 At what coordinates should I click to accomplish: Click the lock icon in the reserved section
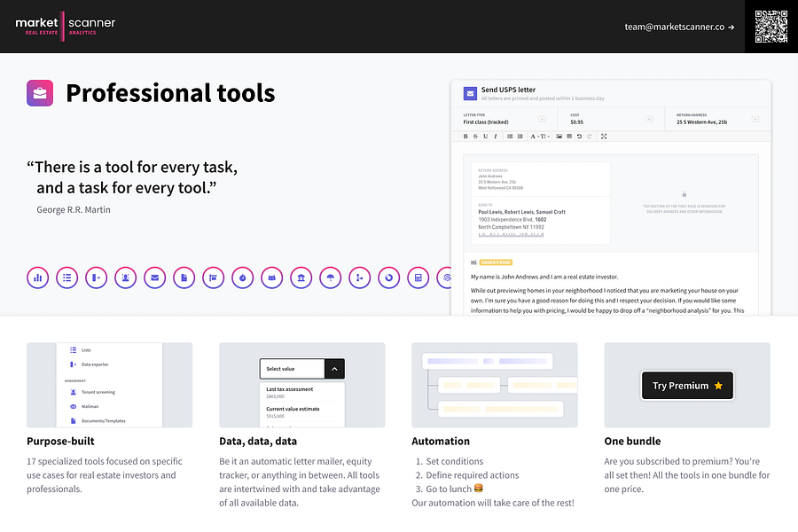click(x=684, y=194)
